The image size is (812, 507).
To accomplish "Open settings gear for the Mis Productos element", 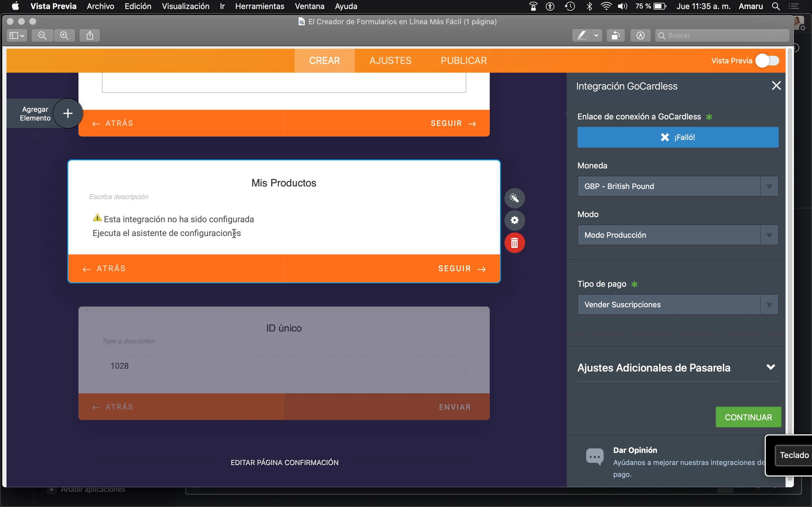I will point(515,220).
